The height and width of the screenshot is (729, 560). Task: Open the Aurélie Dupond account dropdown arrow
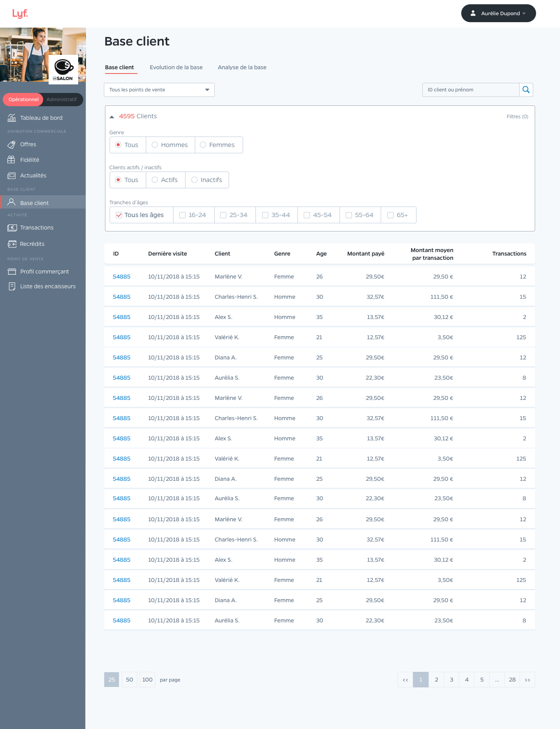(x=524, y=14)
